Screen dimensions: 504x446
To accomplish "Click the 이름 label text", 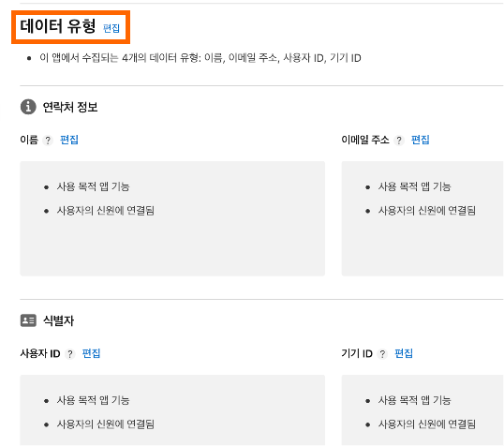I will (29, 140).
